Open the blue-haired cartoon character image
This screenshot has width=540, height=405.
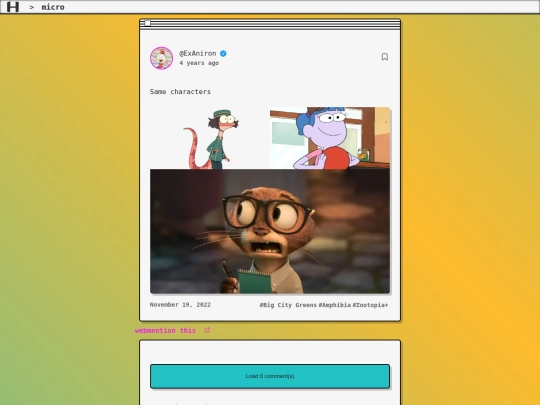(330, 138)
